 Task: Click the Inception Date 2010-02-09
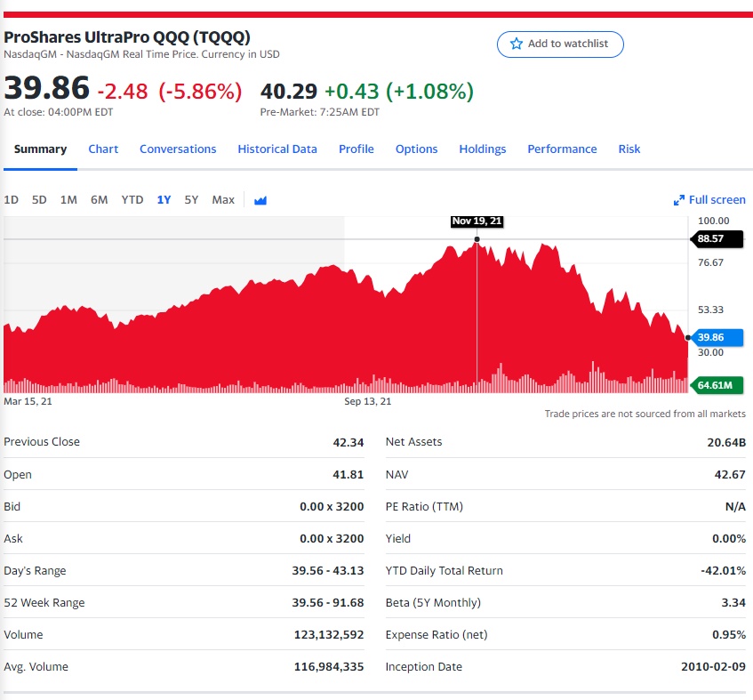coord(713,667)
